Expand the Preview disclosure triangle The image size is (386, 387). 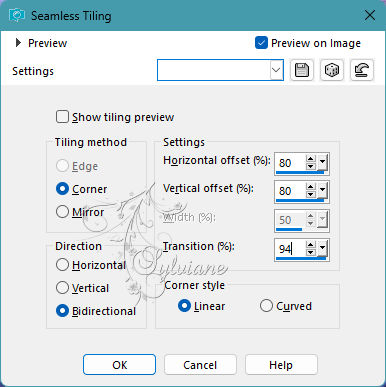18,43
